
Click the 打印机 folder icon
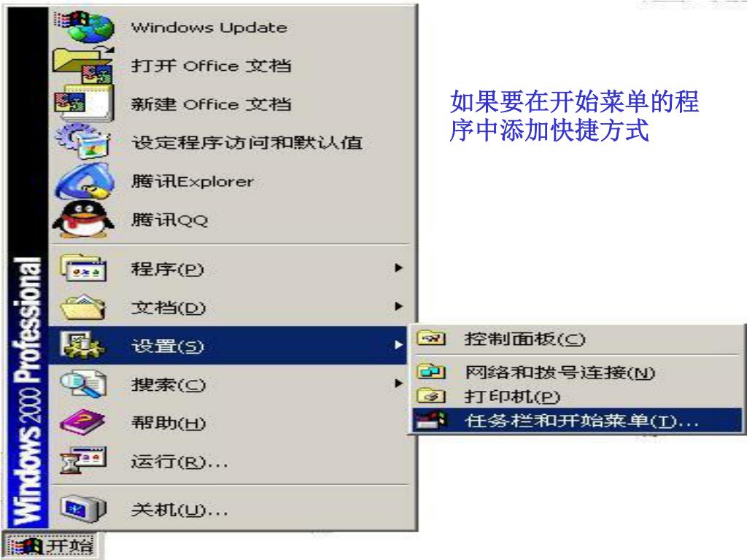point(430,396)
